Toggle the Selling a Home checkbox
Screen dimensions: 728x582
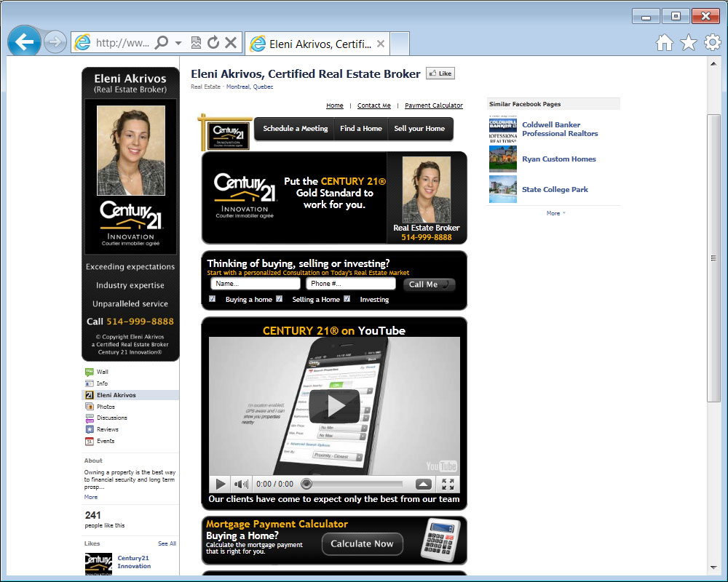tap(279, 299)
